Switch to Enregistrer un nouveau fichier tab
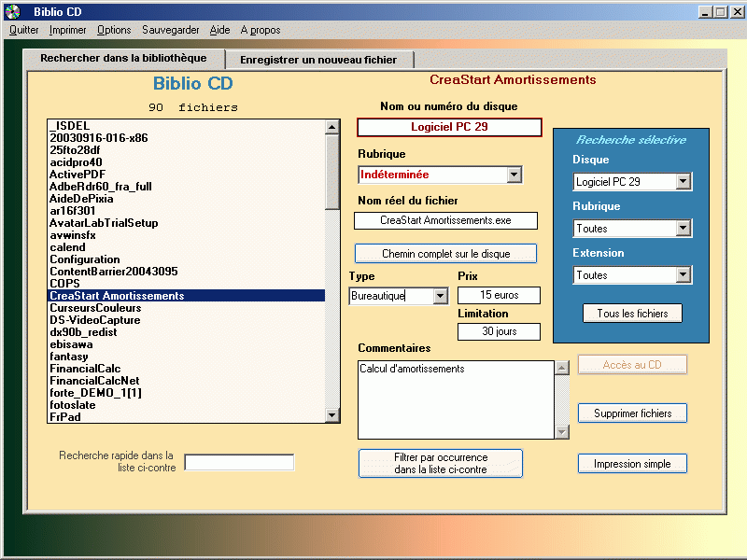747x560 pixels. [318, 60]
